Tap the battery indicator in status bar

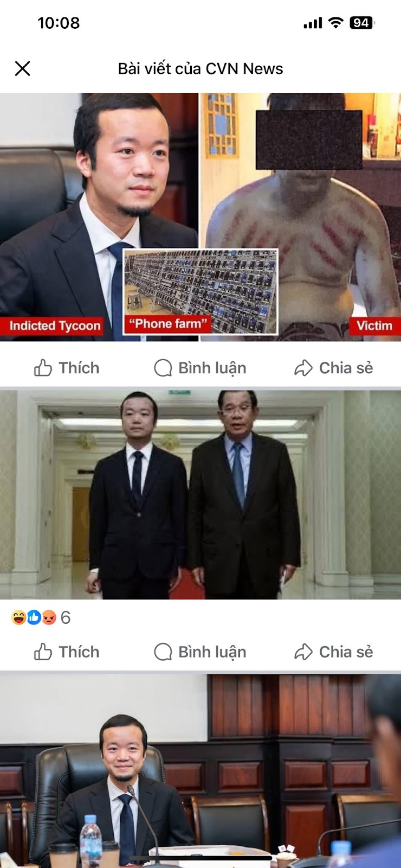point(362,23)
